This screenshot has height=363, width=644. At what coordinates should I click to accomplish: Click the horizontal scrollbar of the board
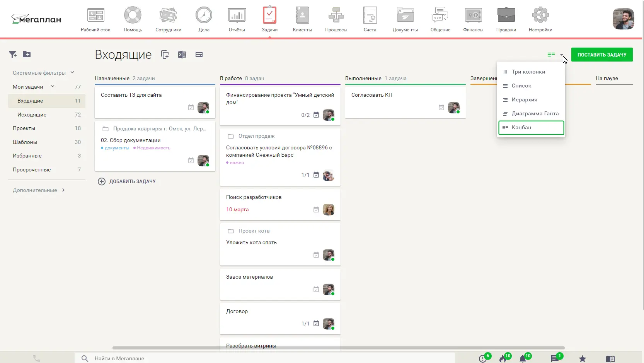tap(338, 348)
